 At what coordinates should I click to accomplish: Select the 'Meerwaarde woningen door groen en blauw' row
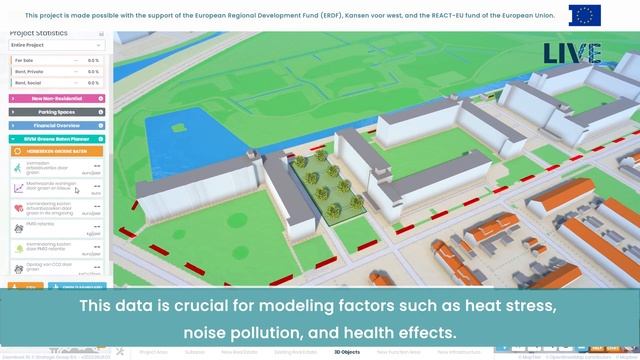point(57,188)
